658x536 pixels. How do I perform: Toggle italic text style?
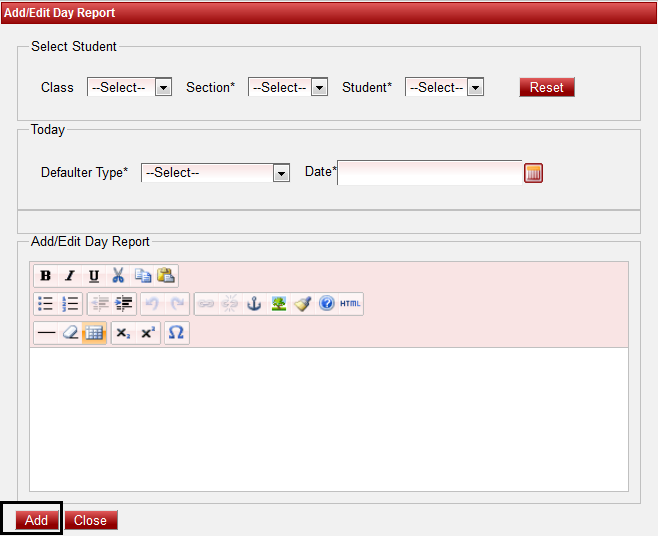pos(70,276)
